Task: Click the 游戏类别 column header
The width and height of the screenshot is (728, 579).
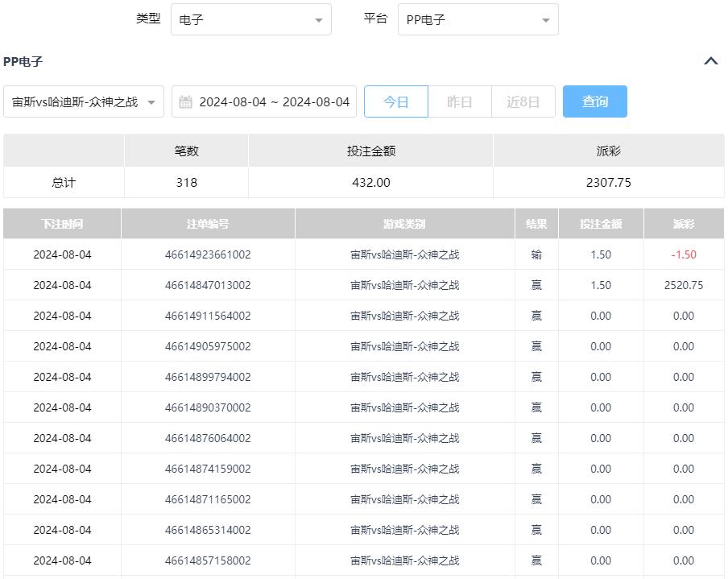Action: 404,224
